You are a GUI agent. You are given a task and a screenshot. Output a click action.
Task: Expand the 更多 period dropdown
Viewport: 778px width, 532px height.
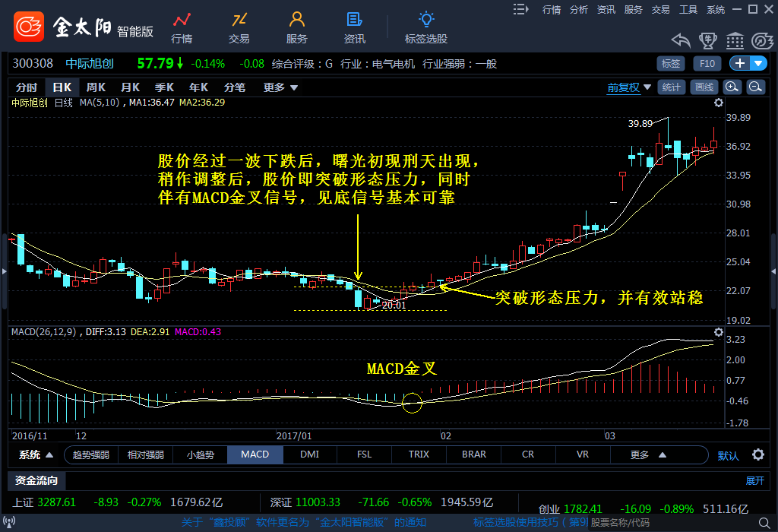[280, 87]
